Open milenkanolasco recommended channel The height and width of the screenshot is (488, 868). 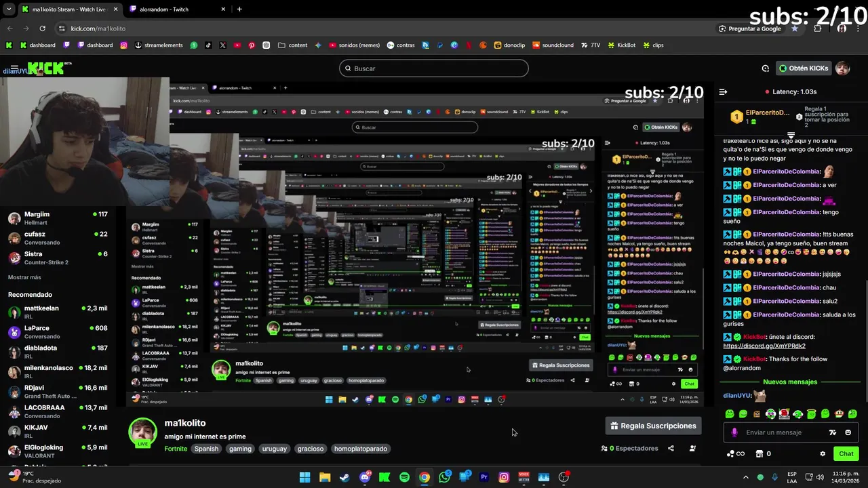click(58, 371)
